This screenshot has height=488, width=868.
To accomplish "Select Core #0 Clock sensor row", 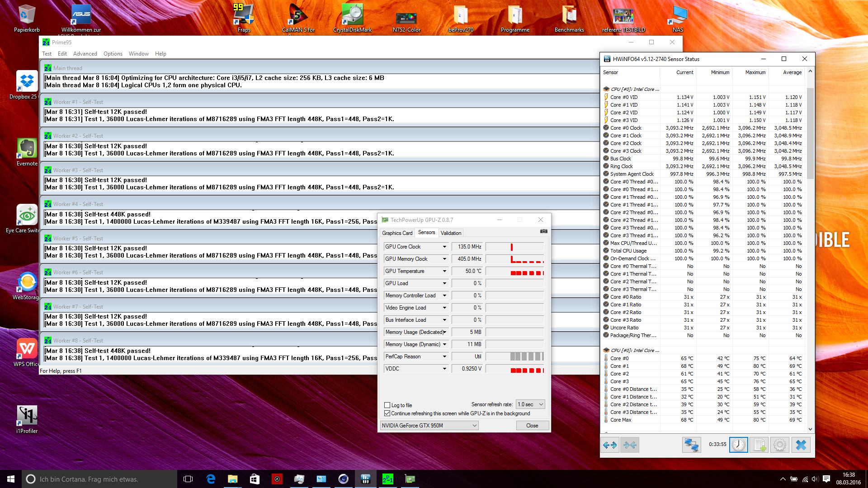I will 703,128.
